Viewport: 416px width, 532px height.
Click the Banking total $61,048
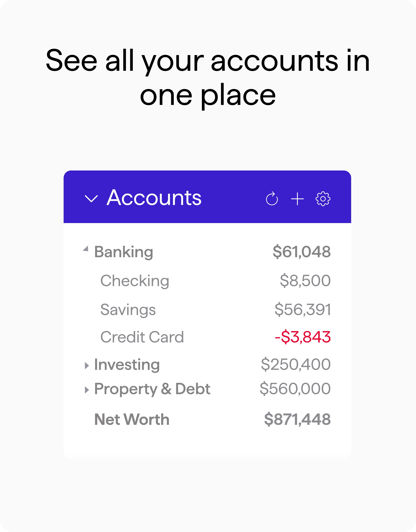(301, 252)
